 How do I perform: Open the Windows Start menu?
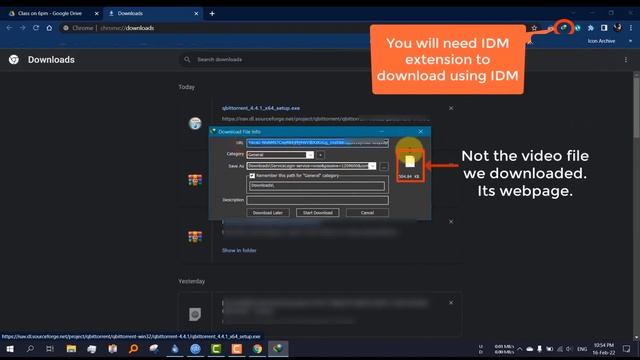pos(10,349)
